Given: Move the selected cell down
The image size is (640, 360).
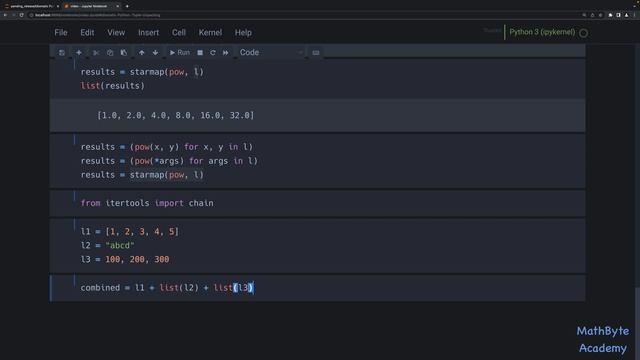Looking at the screenshot, I should (x=156, y=53).
